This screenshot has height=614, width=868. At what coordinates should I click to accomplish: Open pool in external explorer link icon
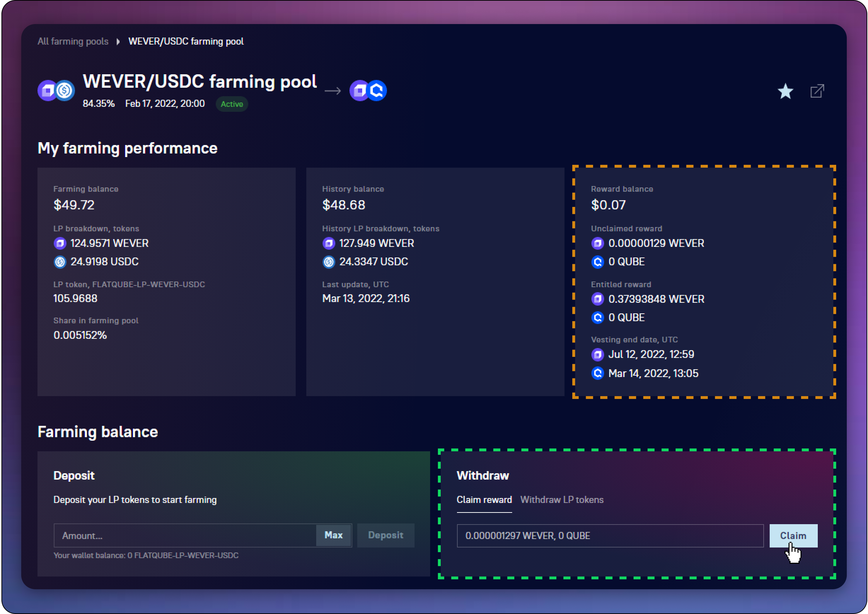coord(817,91)
